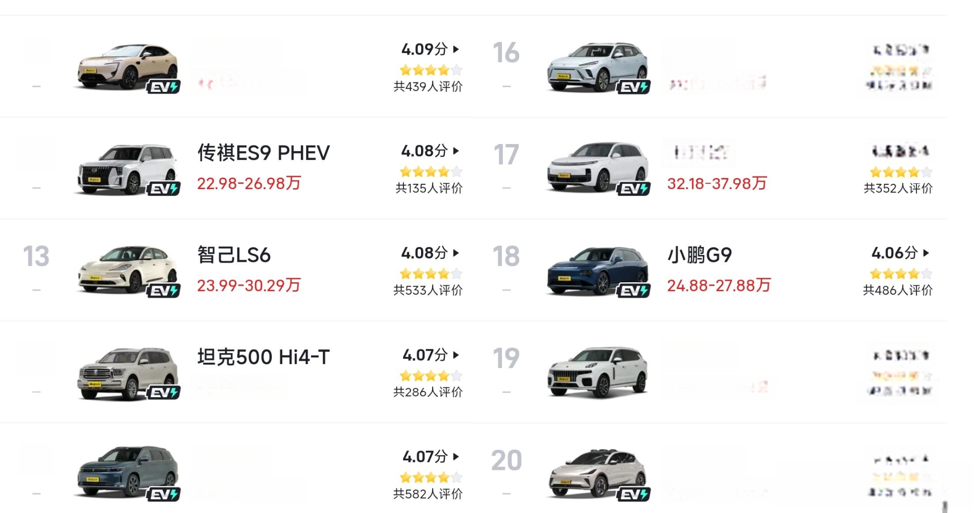
Task: Click the star rating above 共135人评价
Action: coord(431,172)
